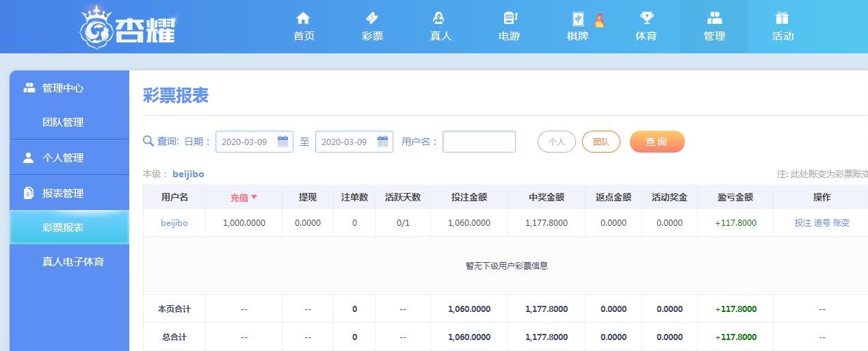Select the chess and cards icon (棋牌)
This screenshot has width=868, height=351.
[578, 18]
